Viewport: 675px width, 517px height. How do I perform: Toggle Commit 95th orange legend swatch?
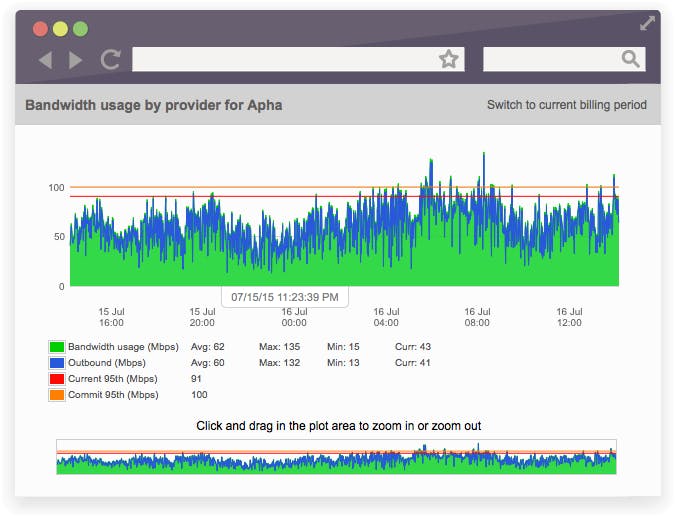click(57, 395)
